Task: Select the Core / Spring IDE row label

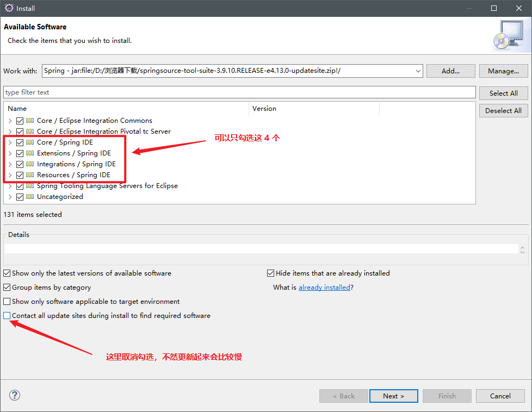Action: 65,142
